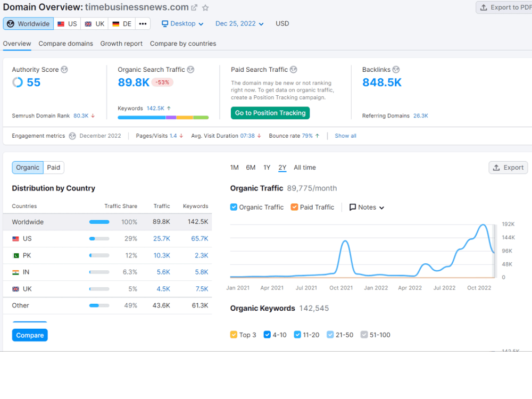Screen dimensions: 532x399
Task: Select Worldwide row in countries table
Action: tap(107, 222)
